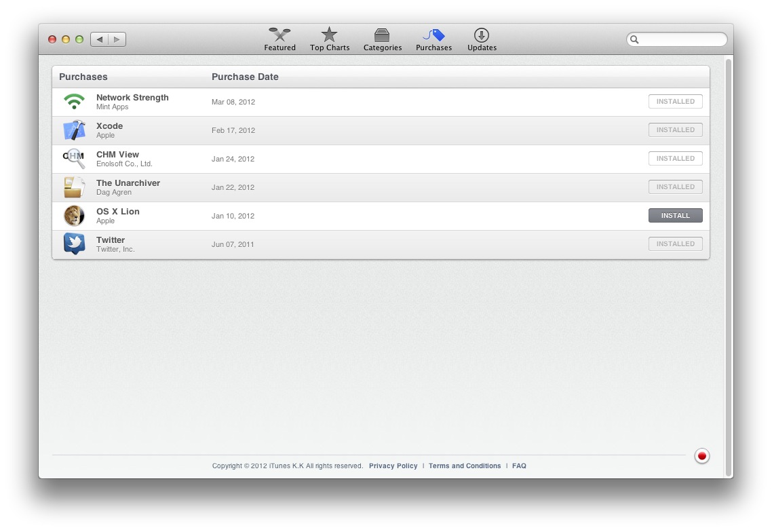This screenshot has width=772, height=532.
Task: Open the FAQ link
Action: click(519, 466)
